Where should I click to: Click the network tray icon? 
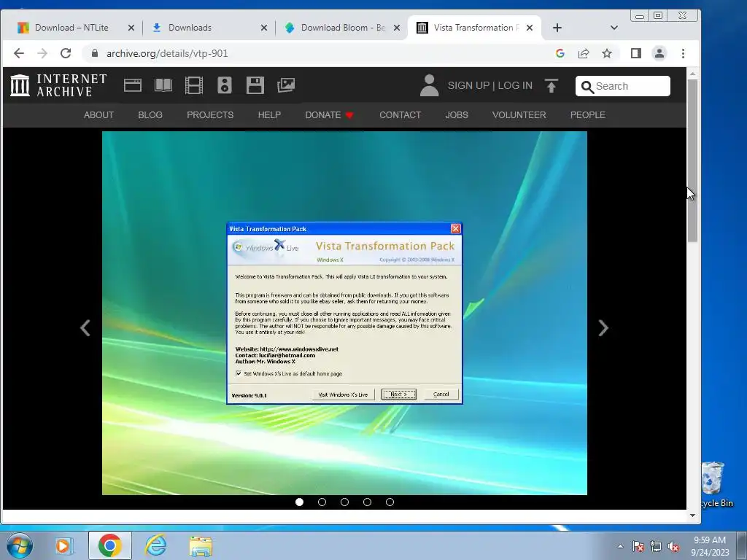656,546
